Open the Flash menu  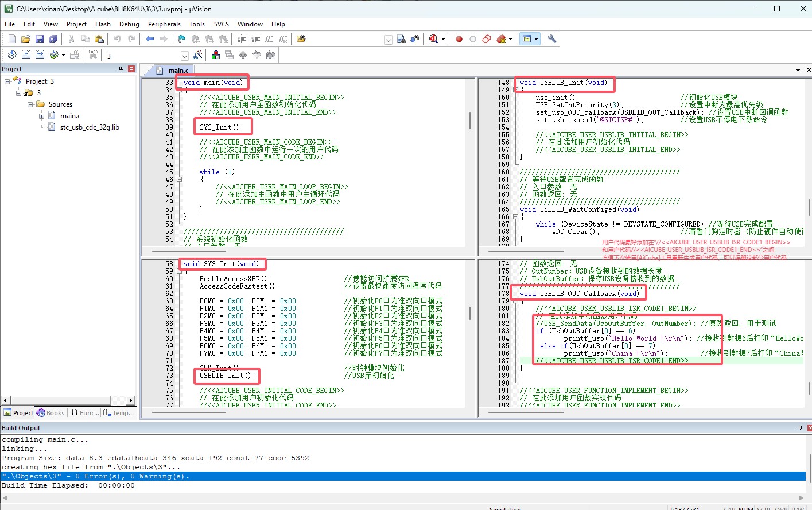[x=103, y=24]
